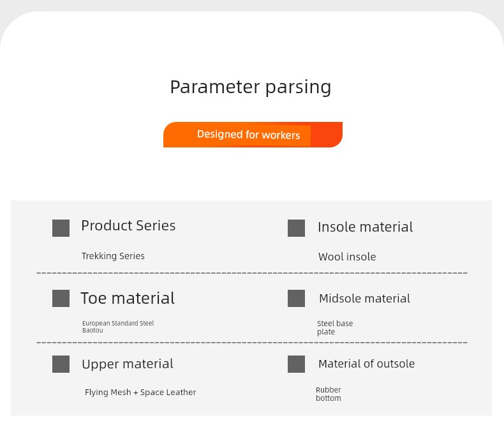Click the gray square beside Toe material
This screenshot has height=427, width=504.
(61, 298)
